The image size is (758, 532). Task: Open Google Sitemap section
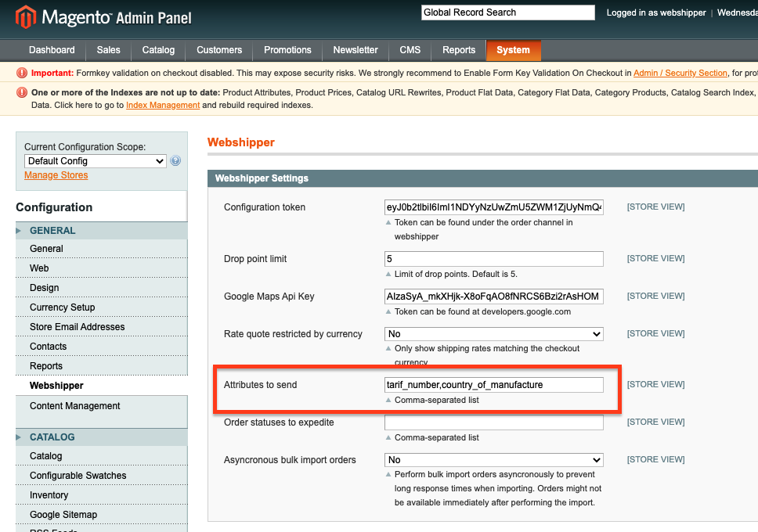(102, 515)
